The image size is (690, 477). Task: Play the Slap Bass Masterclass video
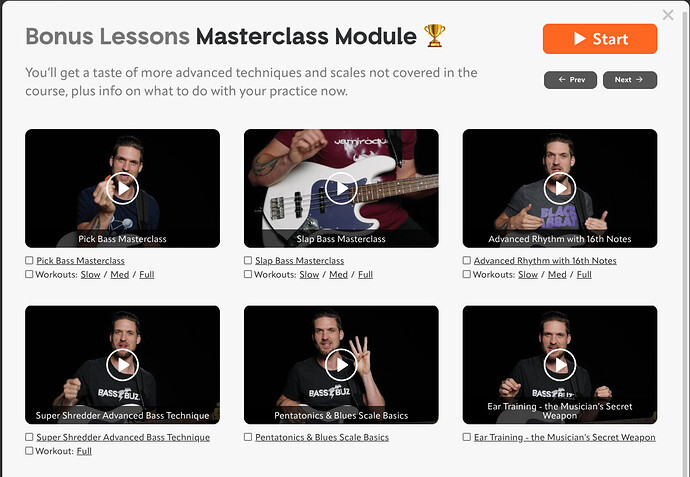tap(341, 188)
